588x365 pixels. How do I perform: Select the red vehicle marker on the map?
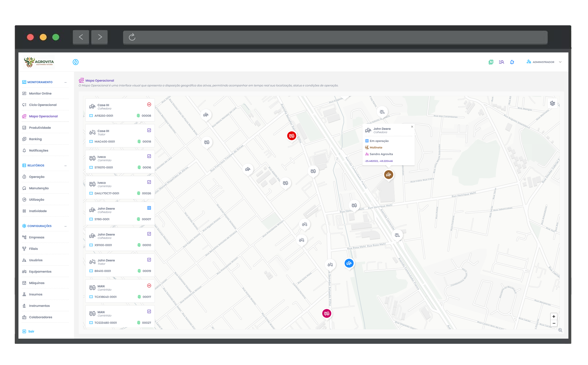[x=292, y=136]
